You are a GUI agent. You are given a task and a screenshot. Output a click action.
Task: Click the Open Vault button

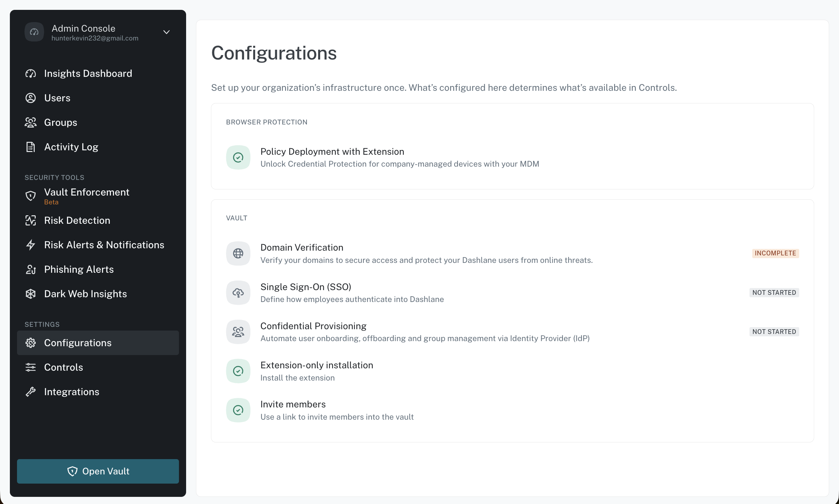98,471
